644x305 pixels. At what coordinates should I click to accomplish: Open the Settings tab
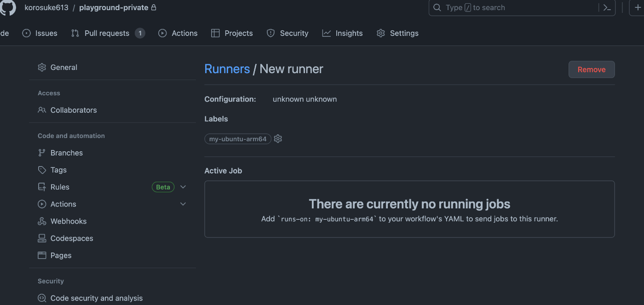[x=397, y=33]
